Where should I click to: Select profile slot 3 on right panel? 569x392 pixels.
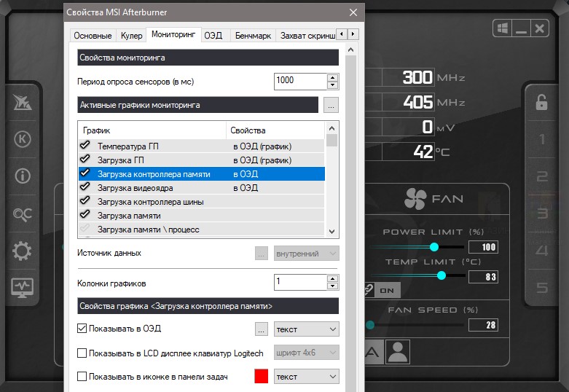[542, 213]
